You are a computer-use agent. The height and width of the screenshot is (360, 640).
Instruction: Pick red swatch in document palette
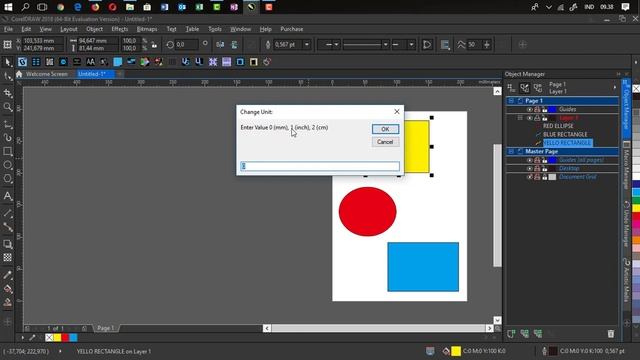(x=65, y=338)
